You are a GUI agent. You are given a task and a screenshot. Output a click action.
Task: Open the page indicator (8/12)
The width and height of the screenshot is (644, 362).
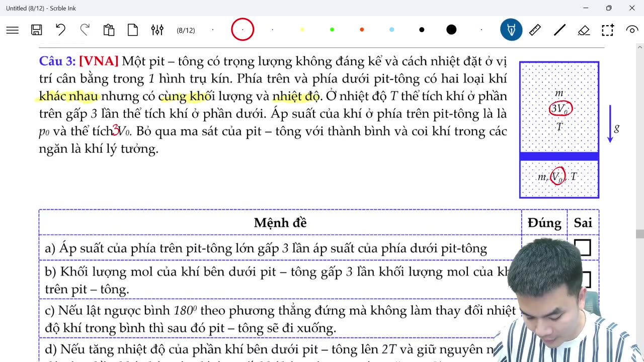tap(186, 31)
